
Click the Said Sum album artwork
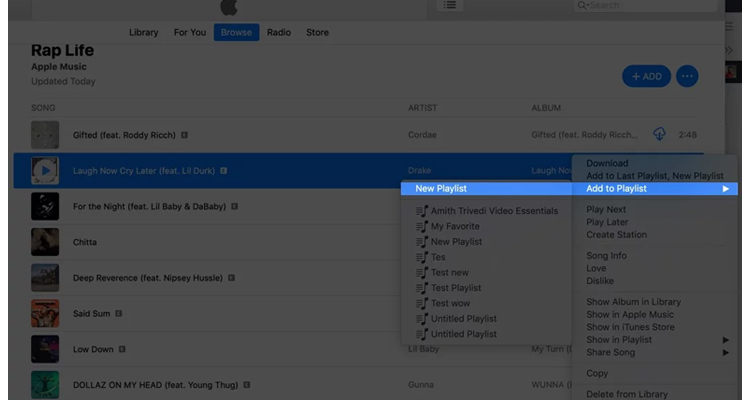click(x=45, y=314)
